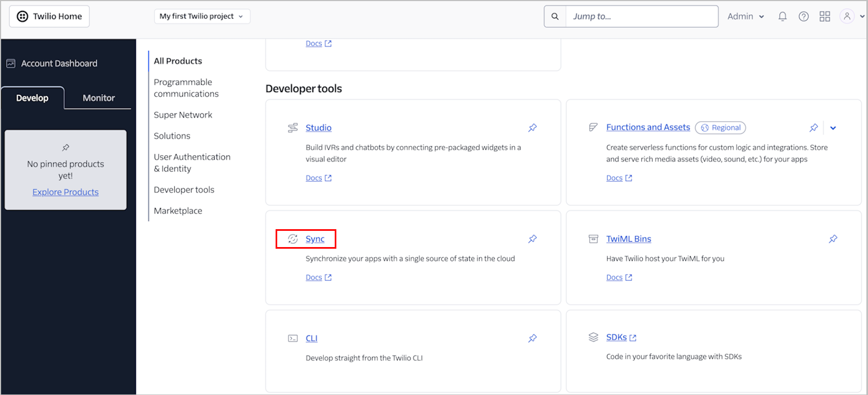This screenshot has width=868, height=395.
Task: Click the SDKs stack icon
Action: pyautogui.click(x=593, y=337)
